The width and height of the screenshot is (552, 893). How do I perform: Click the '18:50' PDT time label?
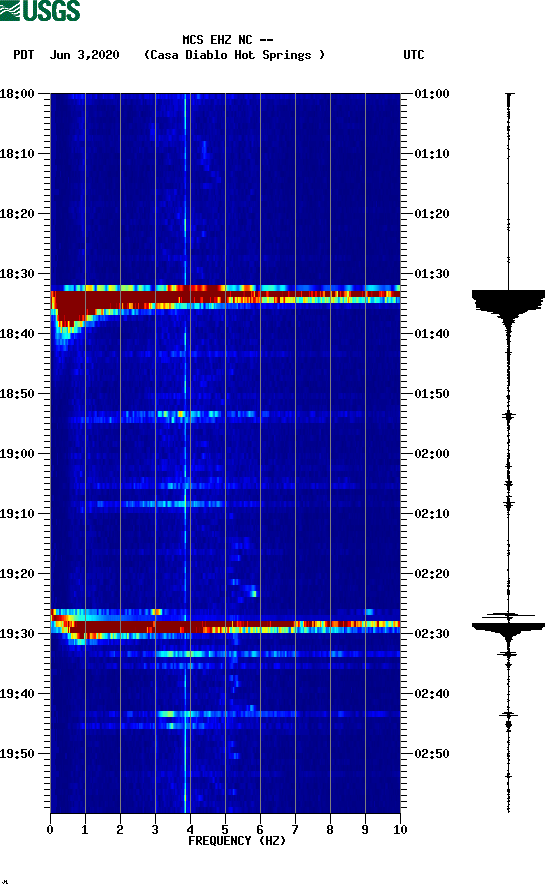17,394
